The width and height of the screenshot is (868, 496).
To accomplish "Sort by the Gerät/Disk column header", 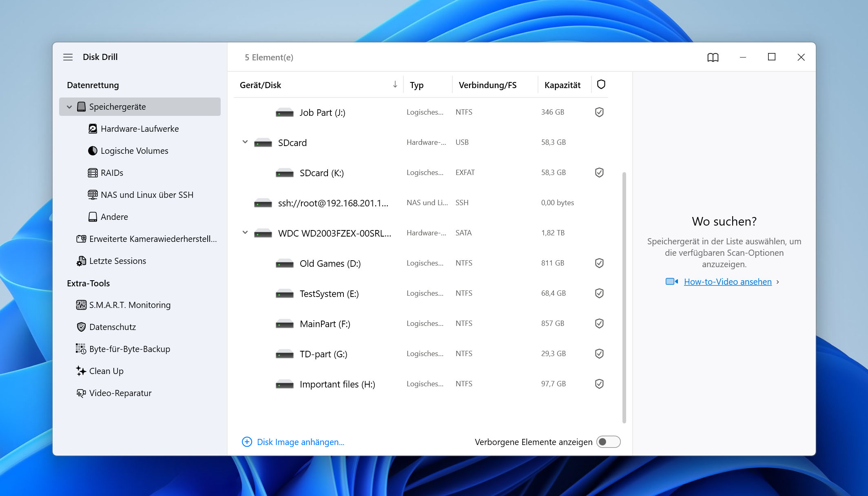I will tap(260, 85).
